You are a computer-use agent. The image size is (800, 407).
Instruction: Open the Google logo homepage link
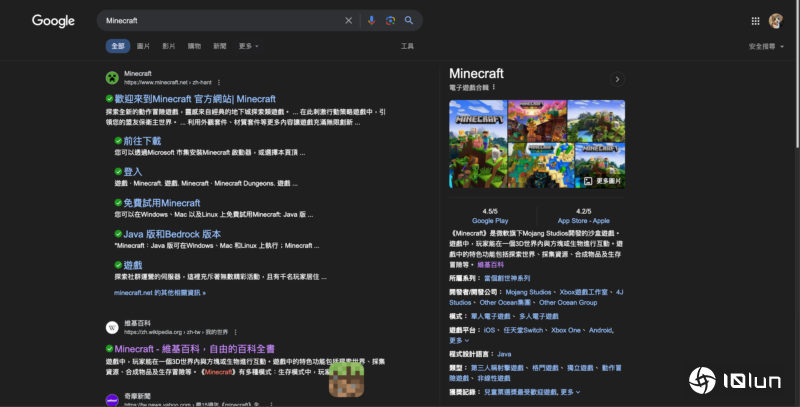coord(53,21)
